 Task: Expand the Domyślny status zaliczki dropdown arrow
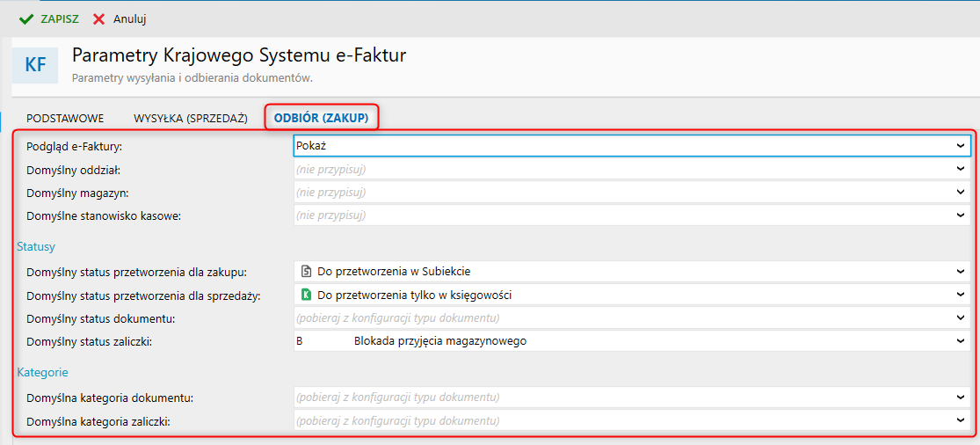coord(962,341)
